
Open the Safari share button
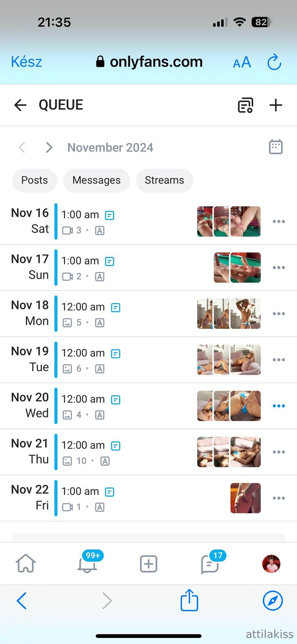pyautogui.click(x=189, y=601)
